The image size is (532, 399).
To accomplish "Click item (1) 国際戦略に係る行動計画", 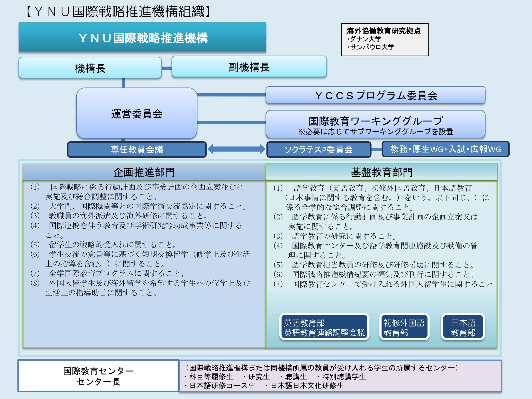I will 137,192.
